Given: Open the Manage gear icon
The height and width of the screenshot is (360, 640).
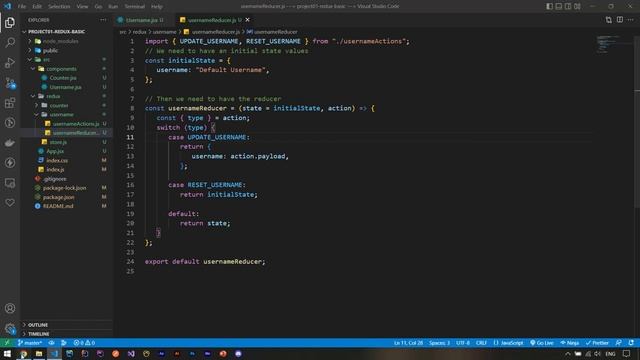Looking at the screenshot, I should coord(10,328).
